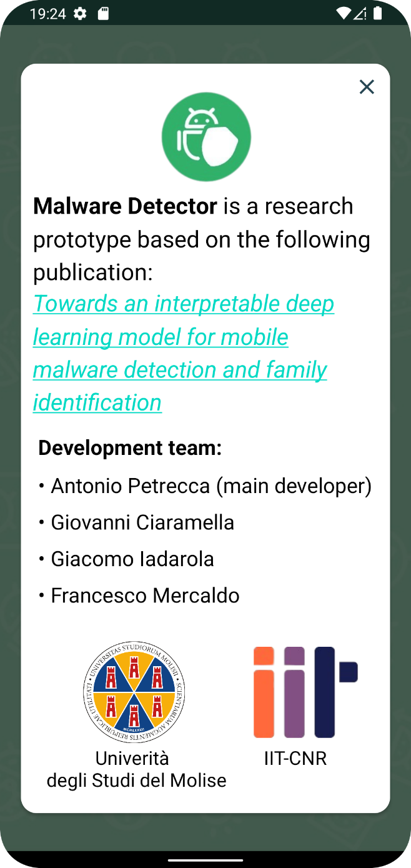Select the Giovanni Ciaramella team entry

[136, 522]
